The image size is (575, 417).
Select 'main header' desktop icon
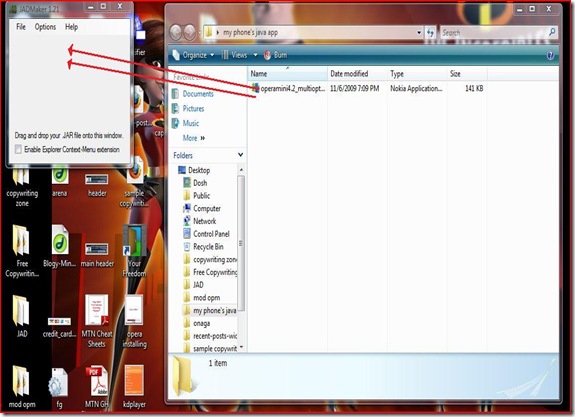[97, 255]
